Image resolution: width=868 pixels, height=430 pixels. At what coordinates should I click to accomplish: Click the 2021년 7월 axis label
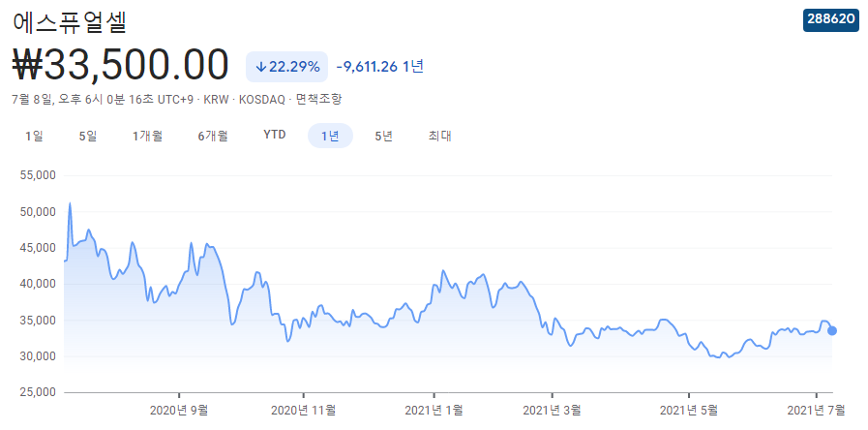pyautogui.click(x=817, y=411)
